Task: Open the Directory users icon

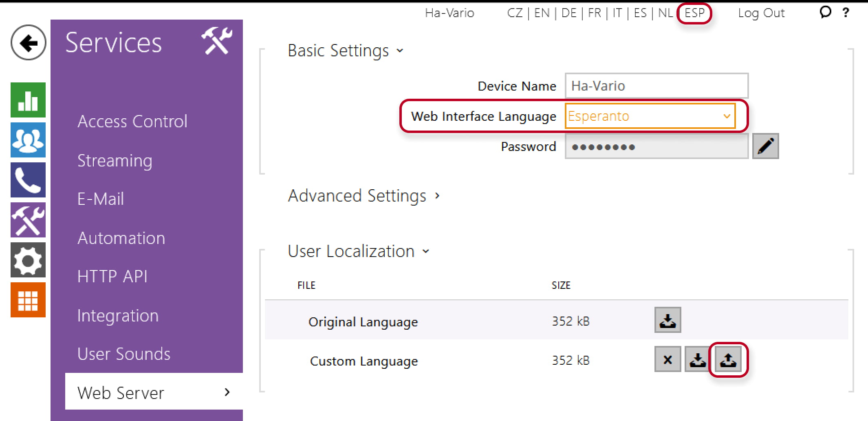Action: coord(28,140)
